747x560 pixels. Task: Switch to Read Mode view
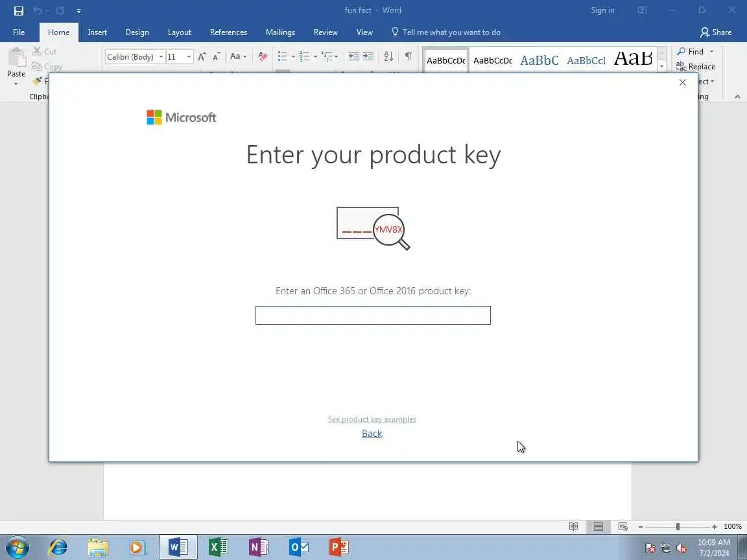(574, 526)
